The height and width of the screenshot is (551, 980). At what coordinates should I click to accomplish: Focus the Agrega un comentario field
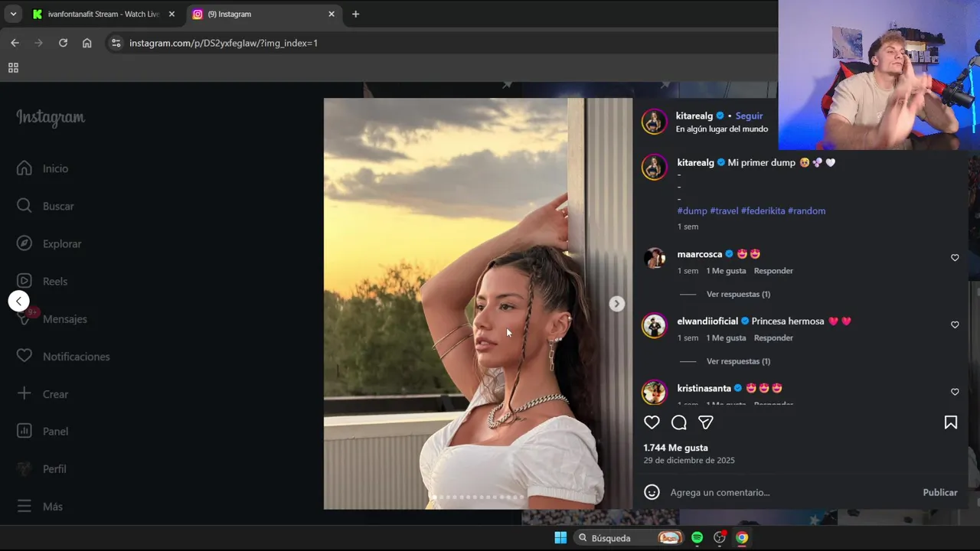coord(791,492)
